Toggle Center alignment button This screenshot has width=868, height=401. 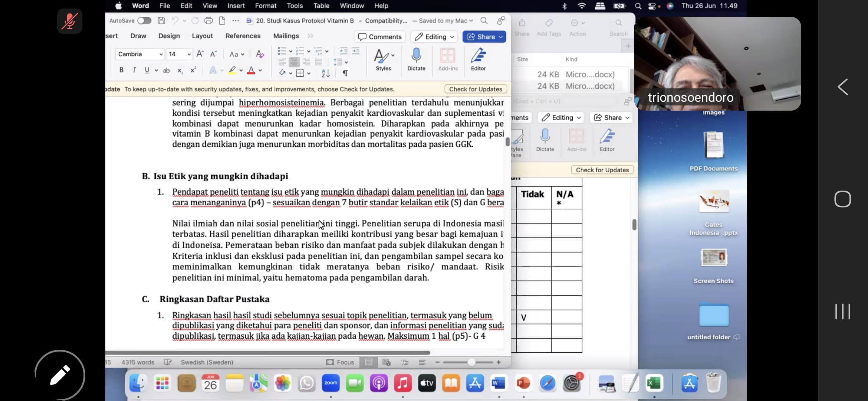pos(294,62)
